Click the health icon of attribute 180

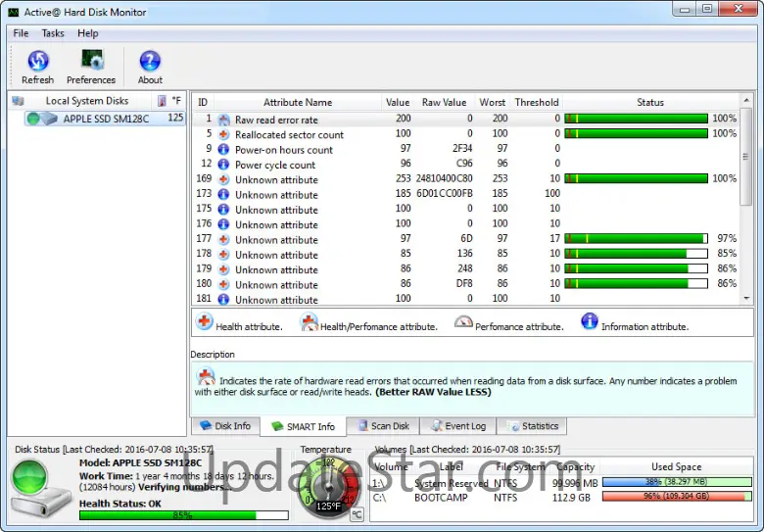(223, 284)
